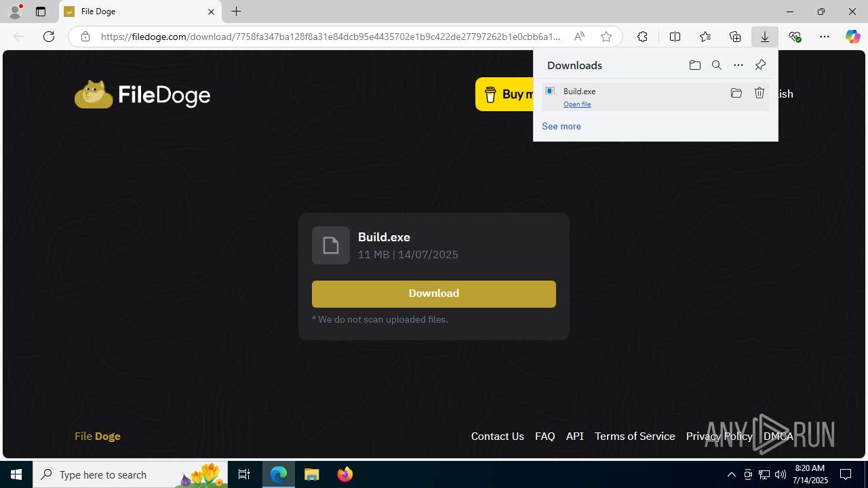
Task: Click the Edge profile icon
Action: pyautogui.click(x=15, y=12)
